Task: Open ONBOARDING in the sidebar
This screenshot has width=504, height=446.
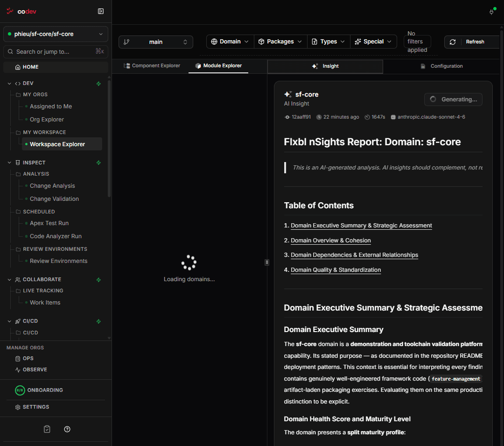Action: 45,390
